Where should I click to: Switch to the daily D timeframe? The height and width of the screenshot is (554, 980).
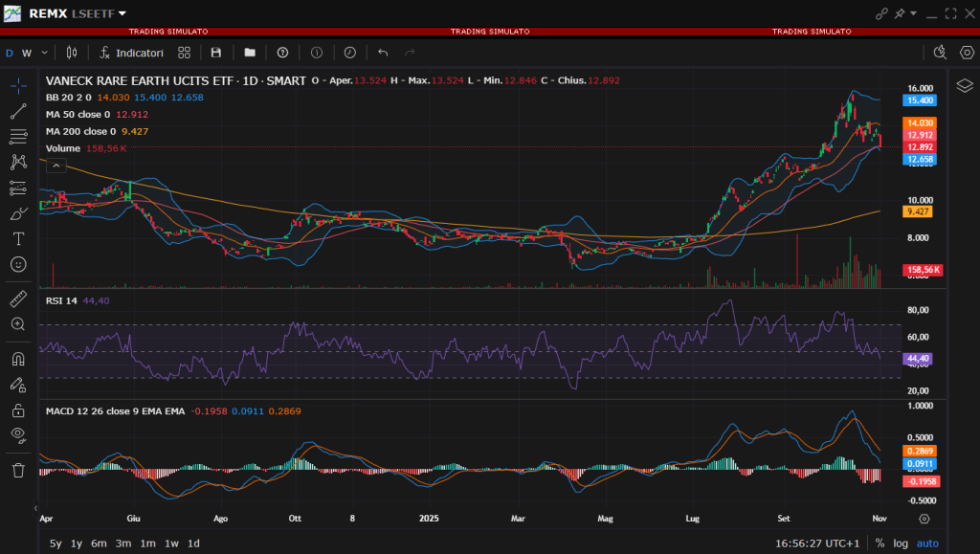[x=10, y=53]
